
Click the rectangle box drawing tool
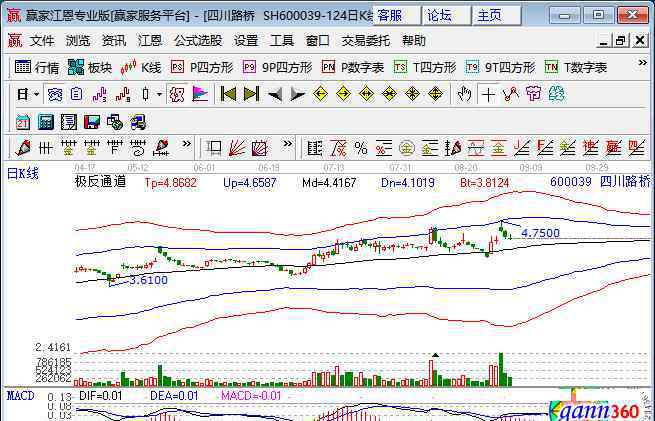[x=214, y=147]
